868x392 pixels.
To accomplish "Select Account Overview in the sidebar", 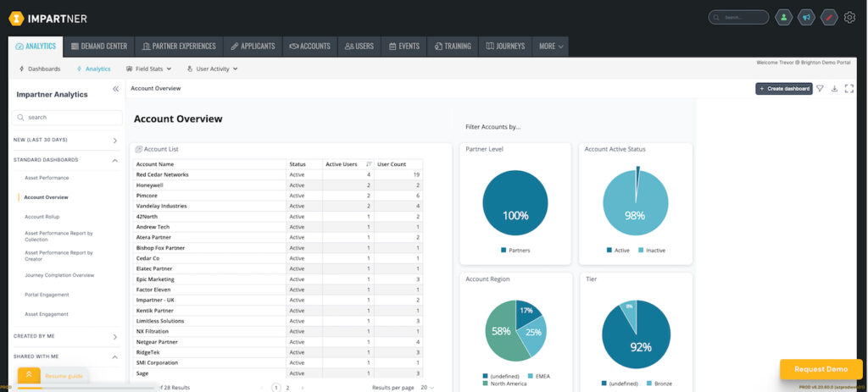I will (46, 197).
